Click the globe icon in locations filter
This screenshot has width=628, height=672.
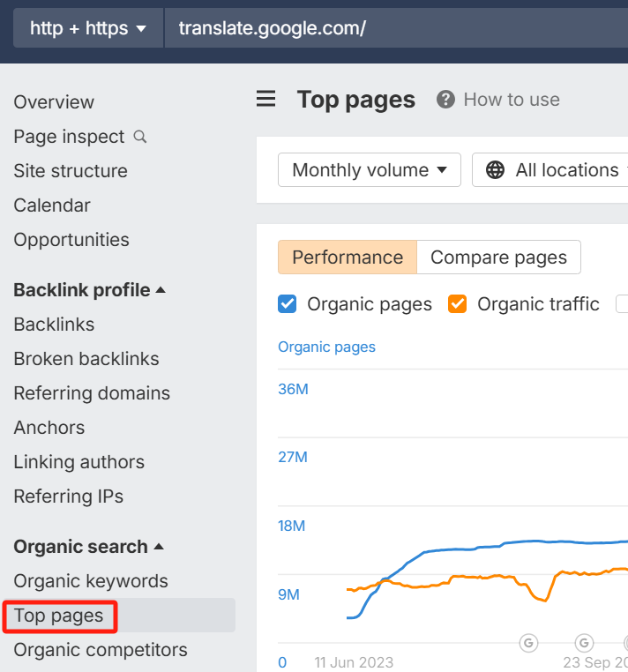point(496,170)
